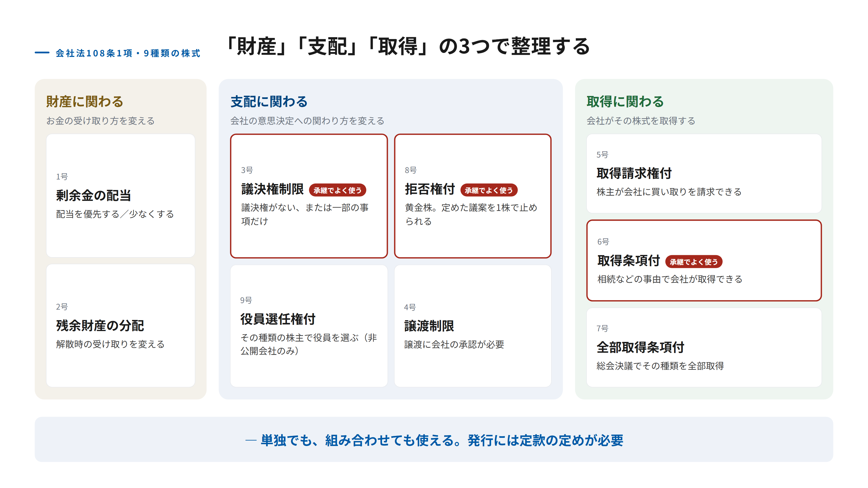Click the subtitle 会社の意思決定への関わり方を変える

point(307,121)
